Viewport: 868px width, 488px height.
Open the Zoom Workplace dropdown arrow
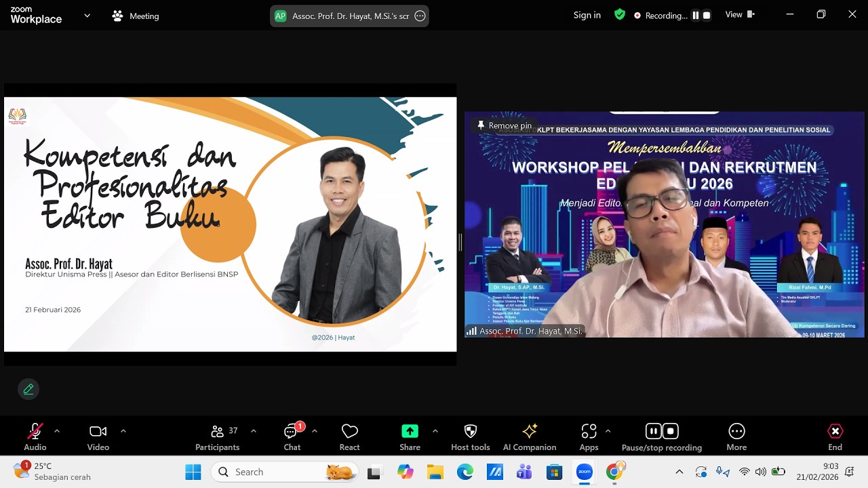pos(87,16)
